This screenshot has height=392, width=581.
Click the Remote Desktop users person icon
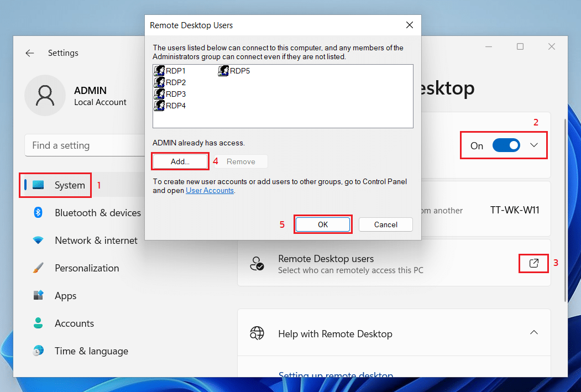coord(257,263)
